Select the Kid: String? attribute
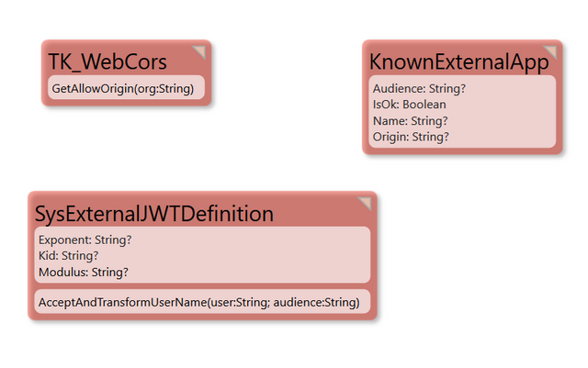Screen dimensions: 588x368 [x=68, y=255]
